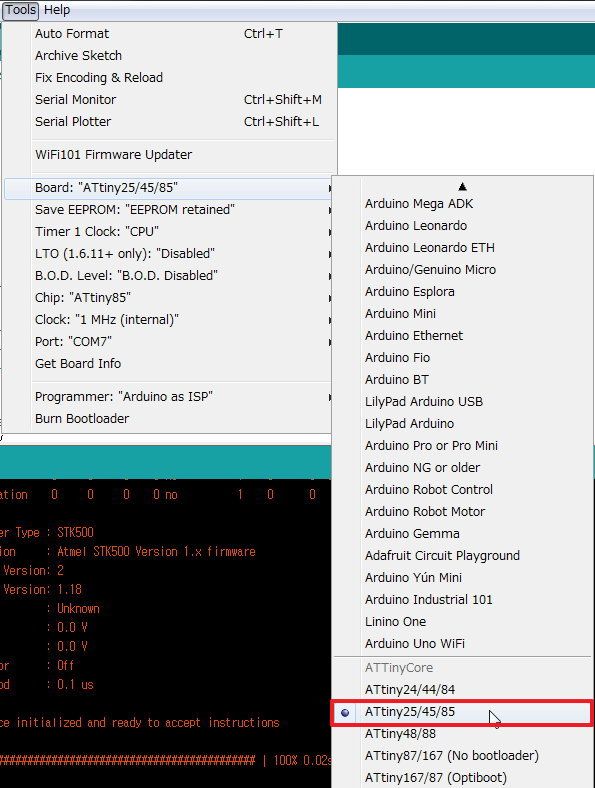
Task: Choose Arduino Pro or Pro Mini
Action: point(463,446)
